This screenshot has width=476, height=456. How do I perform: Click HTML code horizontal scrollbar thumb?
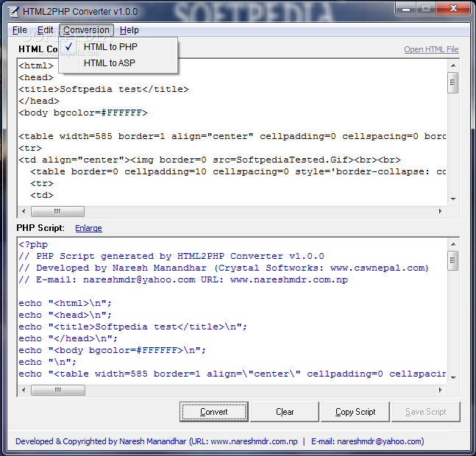coord(57,211)
